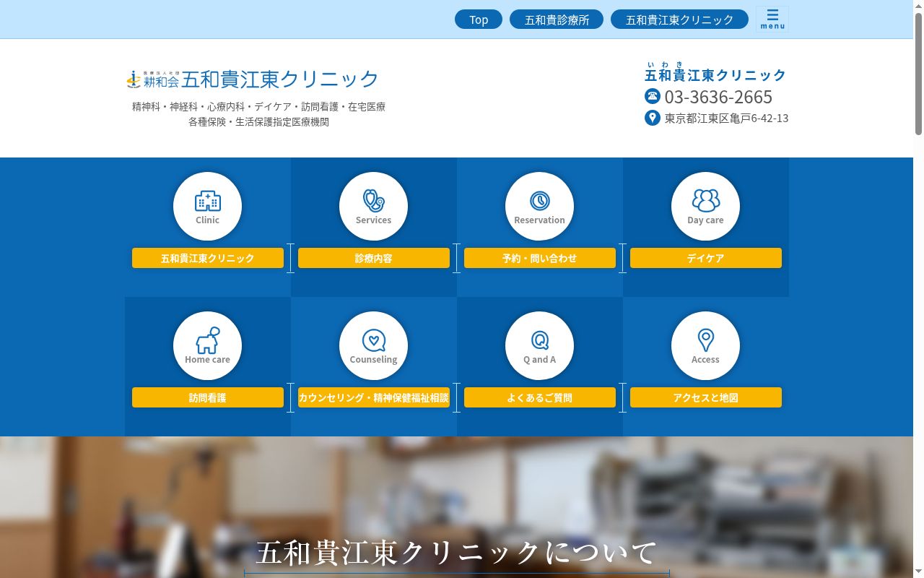Click the yellow 五和貴江東クリニック button

tap(208, 258)
